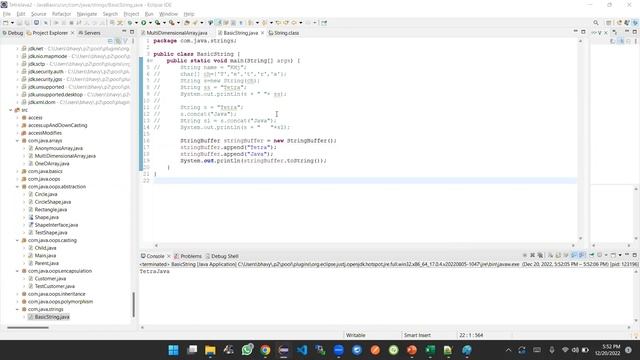The image size is (640, 360).
Task: Open WhatsApp from the taskbar
Action: (x=247, y=350)
